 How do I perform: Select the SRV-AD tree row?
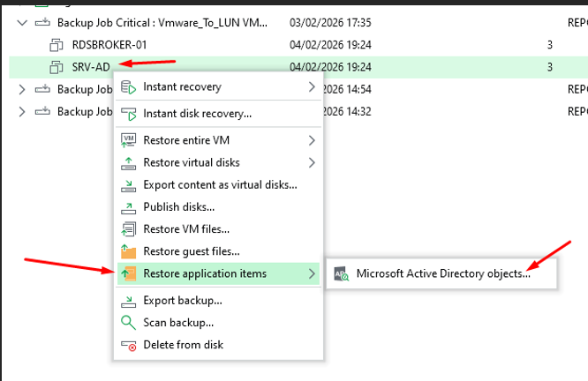coord(298,67)
